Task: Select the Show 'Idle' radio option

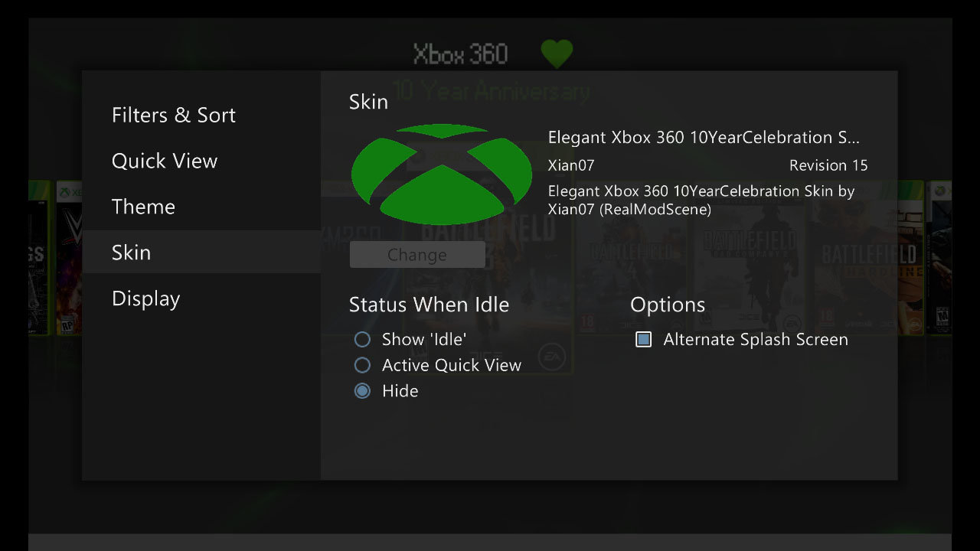Action: click(x=411, y=339)
